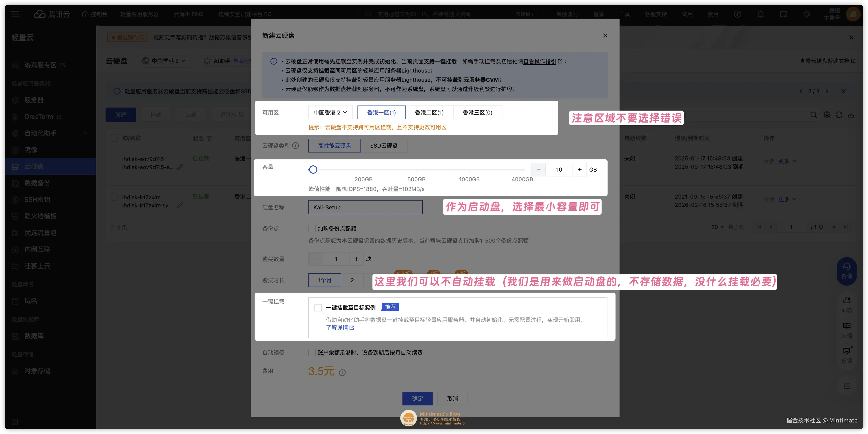The image size is (868, 434).
Task: Switch to the 香港二区(1) availability zone tab
Action: tap(429, 112)
